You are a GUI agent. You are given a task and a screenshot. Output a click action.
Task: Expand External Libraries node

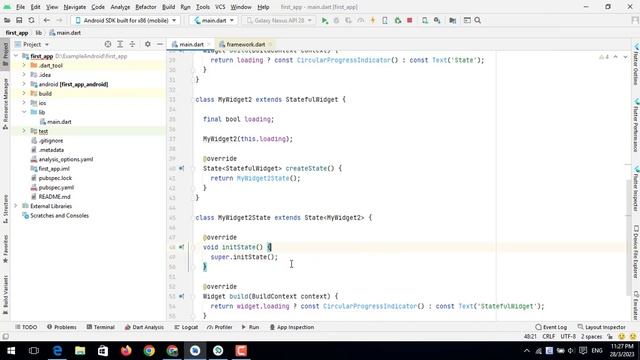(x=16, y=206)
